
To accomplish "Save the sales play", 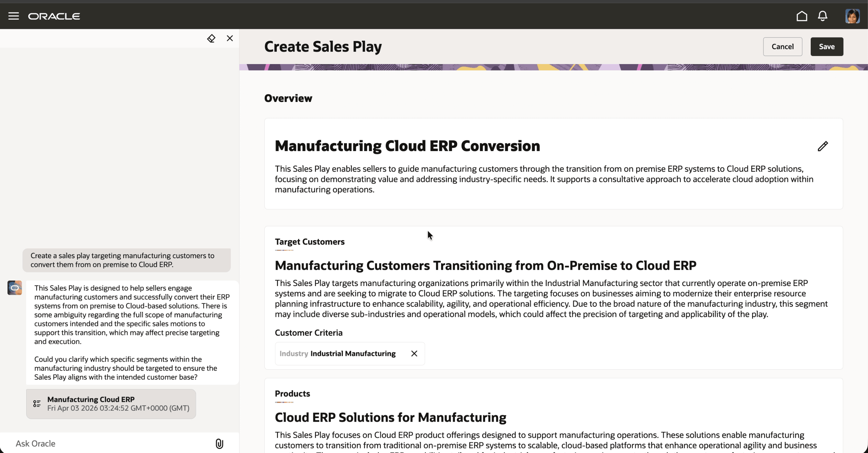I will [x=827, y=47].
